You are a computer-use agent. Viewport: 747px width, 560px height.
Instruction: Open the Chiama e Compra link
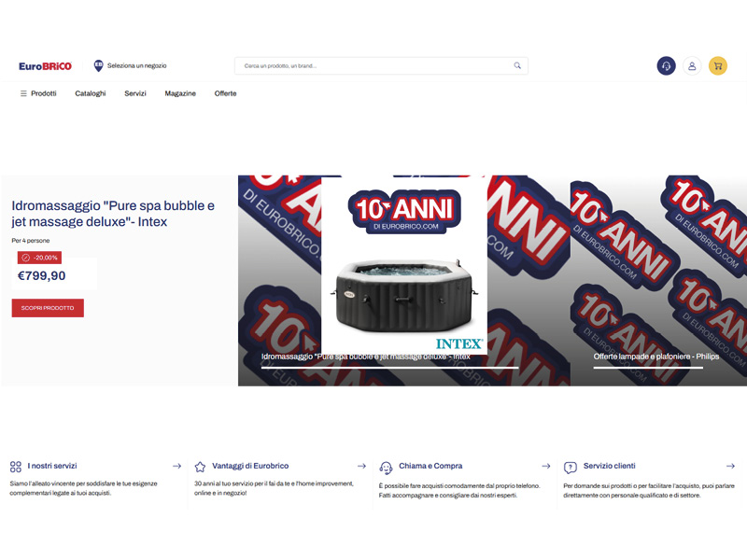coord(430,466)
